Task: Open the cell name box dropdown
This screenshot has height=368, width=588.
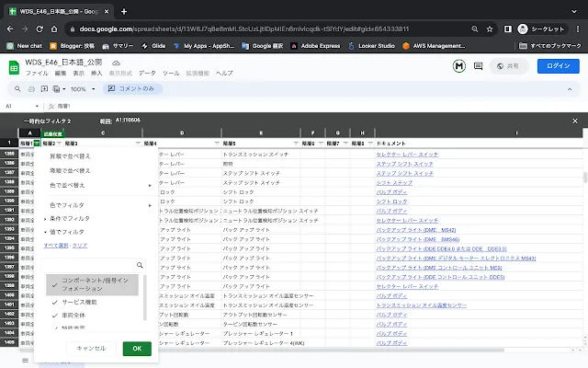Action: coord(37,107)
